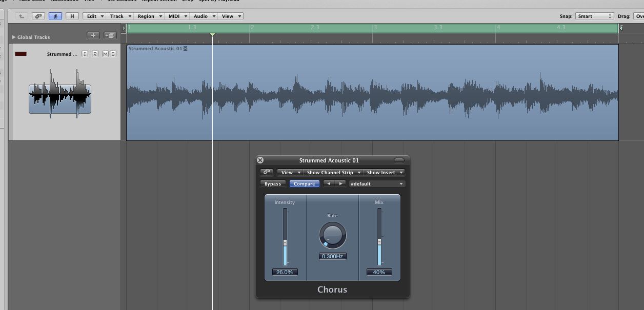Toggle the Hide view H button

point(72,16)
